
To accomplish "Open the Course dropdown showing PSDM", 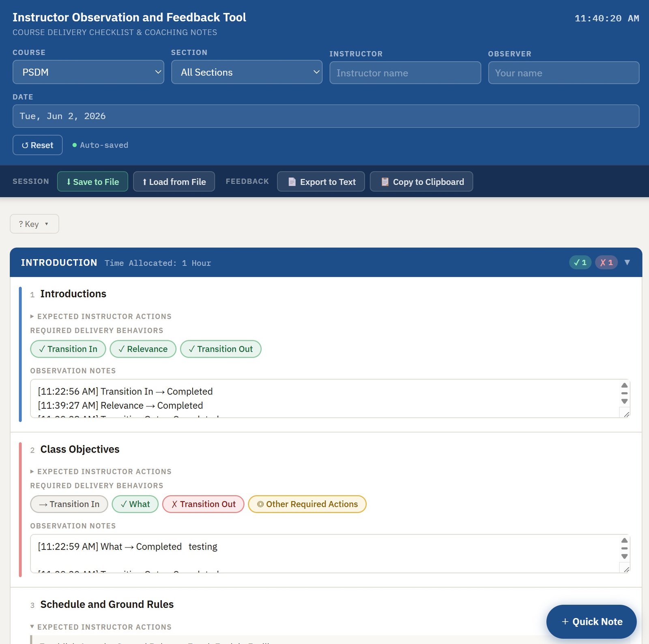I will click(88, 72).
